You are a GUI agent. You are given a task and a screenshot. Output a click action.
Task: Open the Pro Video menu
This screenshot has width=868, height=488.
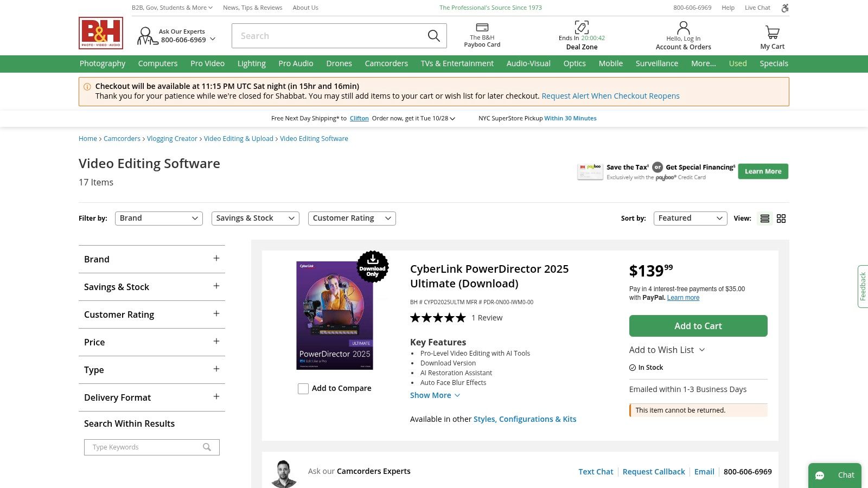tap(207, 63)
